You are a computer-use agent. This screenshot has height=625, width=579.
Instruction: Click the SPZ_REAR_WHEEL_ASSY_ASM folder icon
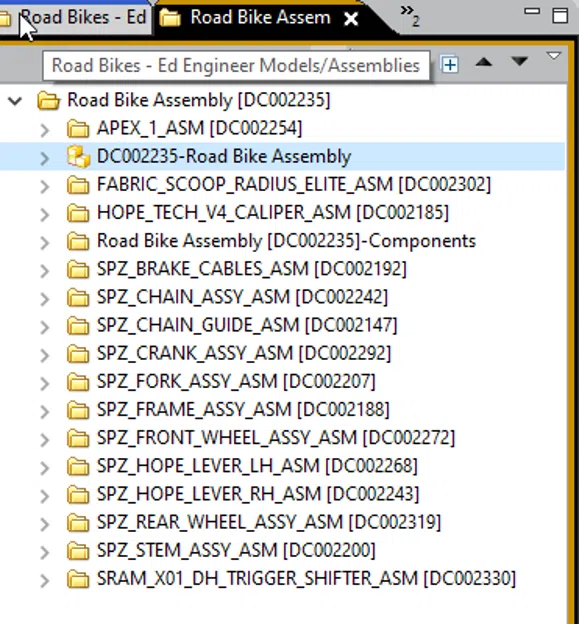click(78, 523)
